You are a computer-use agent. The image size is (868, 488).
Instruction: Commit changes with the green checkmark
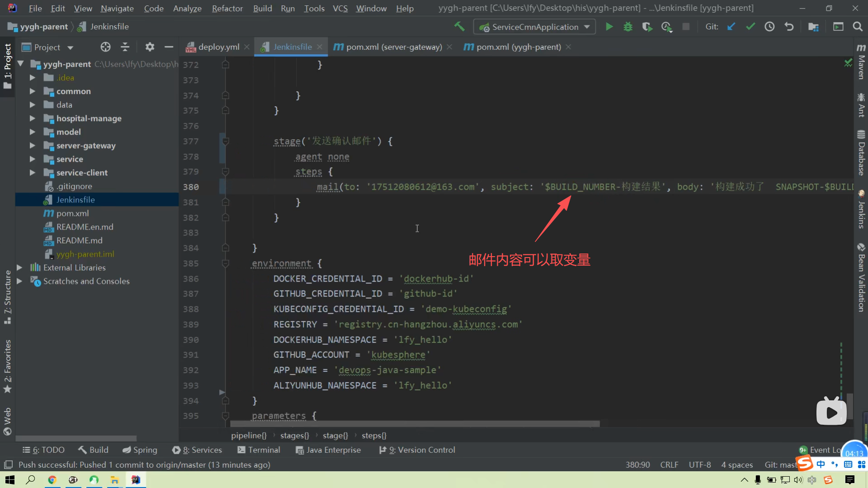point(750,27)
